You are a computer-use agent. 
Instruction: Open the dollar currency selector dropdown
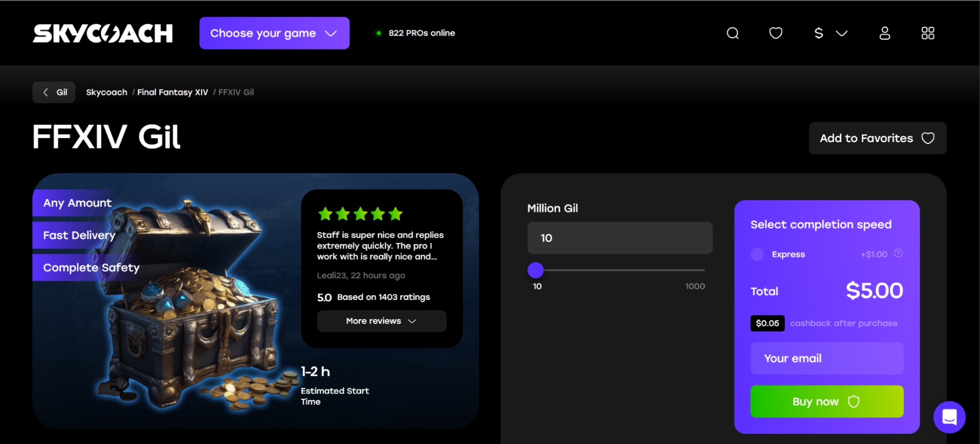830,33
